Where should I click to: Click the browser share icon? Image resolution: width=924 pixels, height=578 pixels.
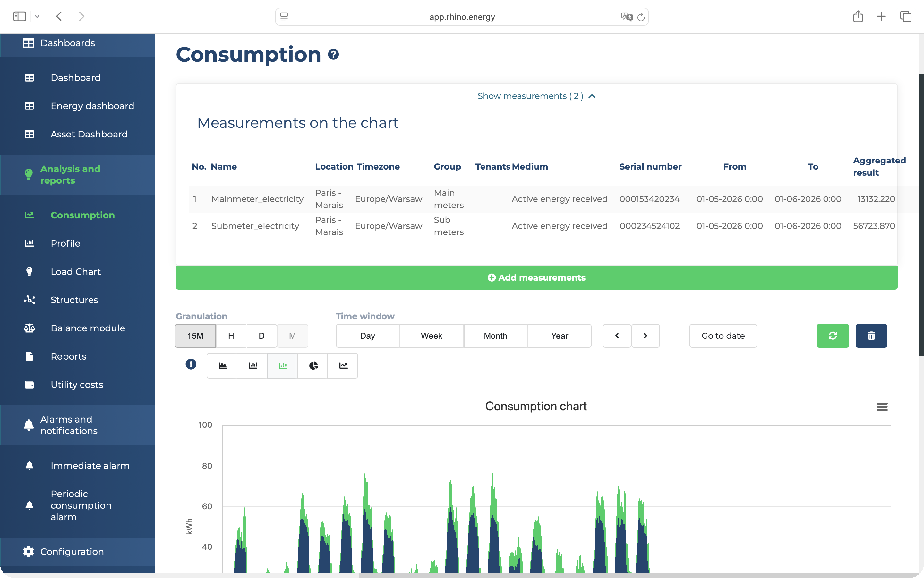(858, 16)
